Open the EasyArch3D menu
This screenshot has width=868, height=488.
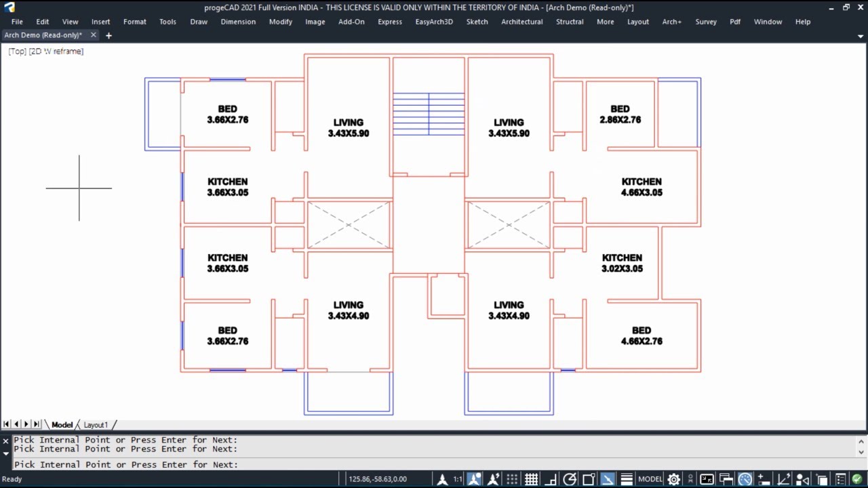tap(434, 22)
